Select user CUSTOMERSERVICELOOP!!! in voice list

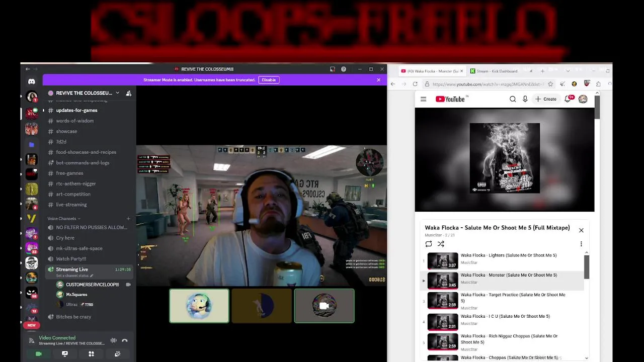[92, 285]
